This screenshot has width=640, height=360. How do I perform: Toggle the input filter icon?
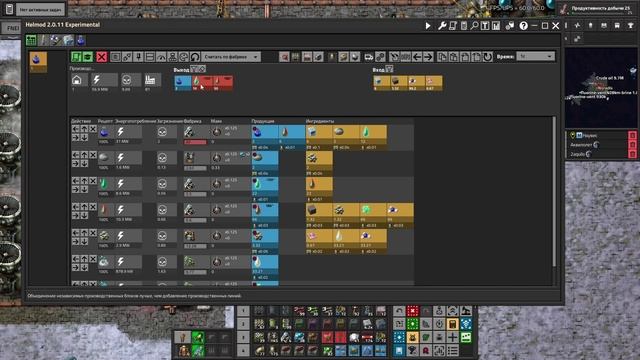point(389,69)
